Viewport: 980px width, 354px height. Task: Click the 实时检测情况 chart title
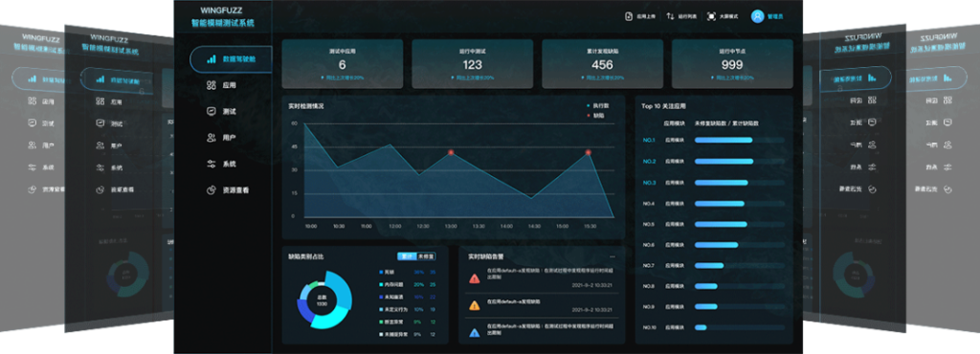pos(305,106)
